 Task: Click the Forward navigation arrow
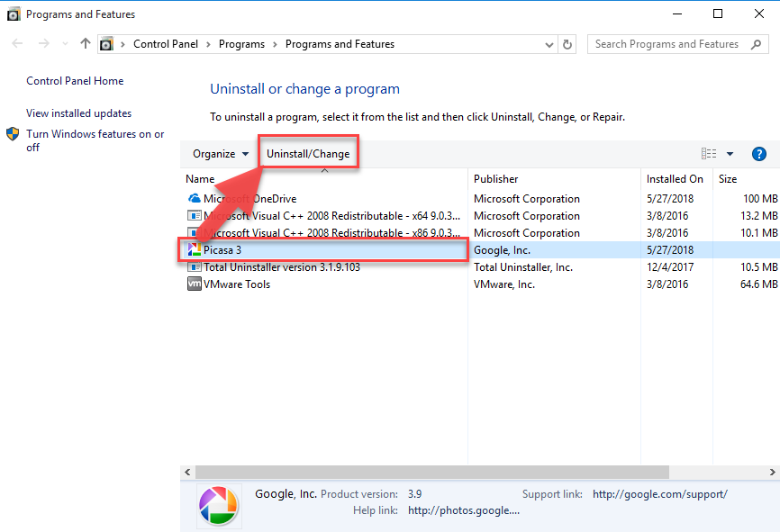(x=44, y=44)
